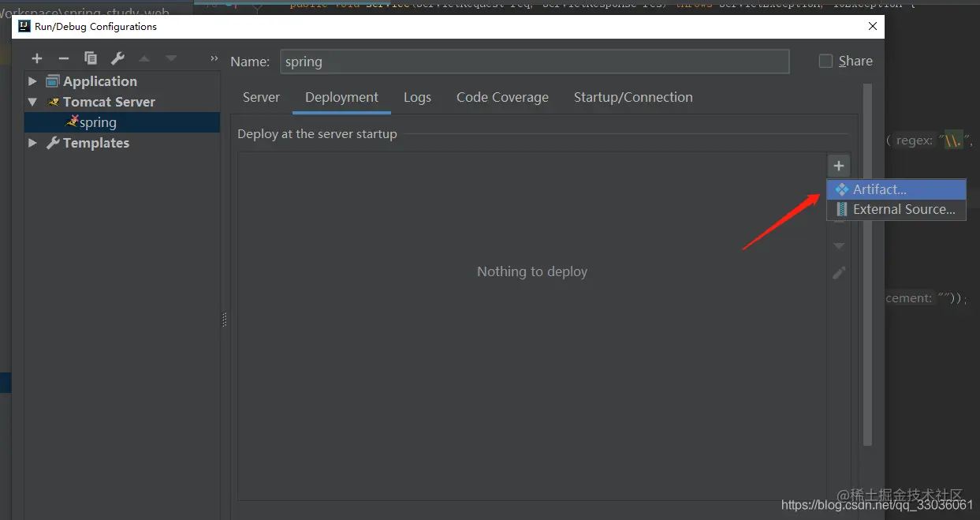This screenshot has width=980, height=520.
Task: Choose Artifact... from popup menu
Action: [896, 189]
